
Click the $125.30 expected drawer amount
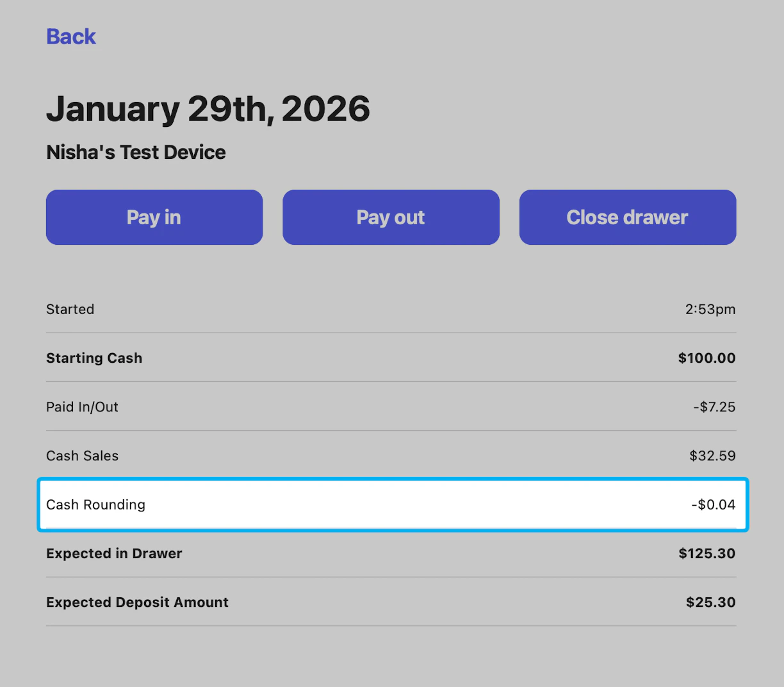tap(707, 554)
